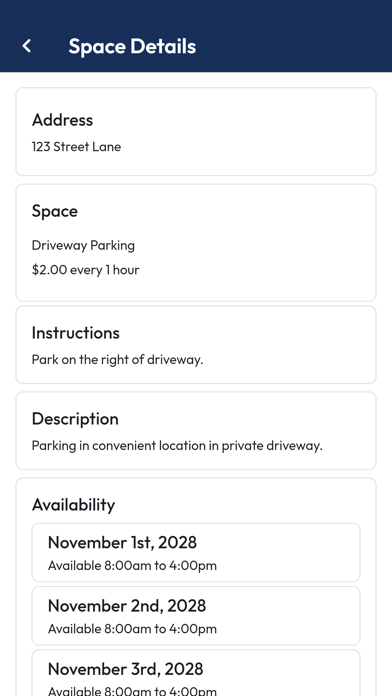Tap the November 1st available hours text
Image resolution: width=392 pixels, height=696 pixels.
[x=132, y=566]
